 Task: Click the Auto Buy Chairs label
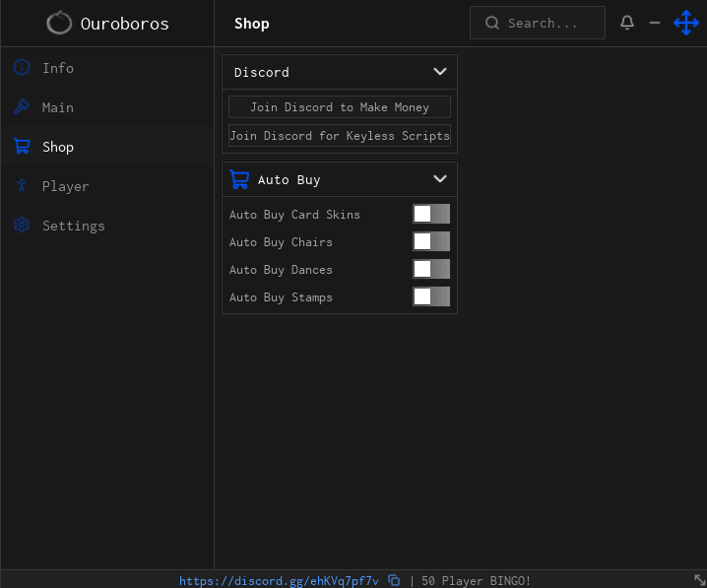click(x=281, y=241)
